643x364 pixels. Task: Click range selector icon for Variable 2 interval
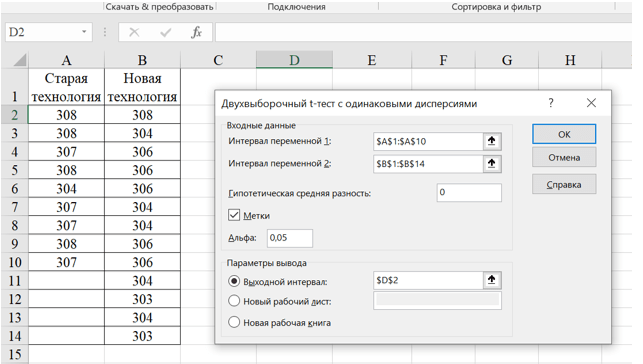pyautogui.click(x=492, y=164)
